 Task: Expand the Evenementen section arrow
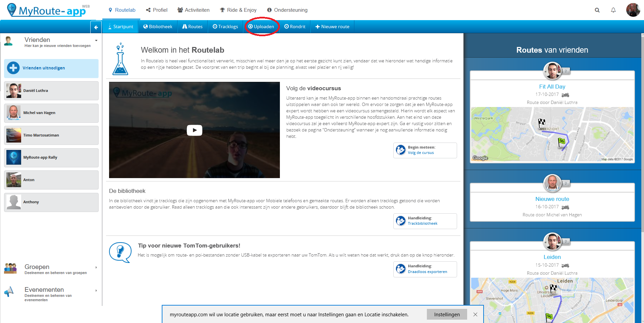pyautogui.click(x=96, y=290)
